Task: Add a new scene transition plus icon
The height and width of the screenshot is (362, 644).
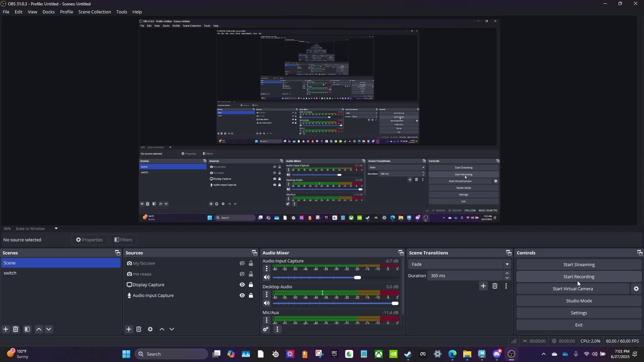Action: 483,286
